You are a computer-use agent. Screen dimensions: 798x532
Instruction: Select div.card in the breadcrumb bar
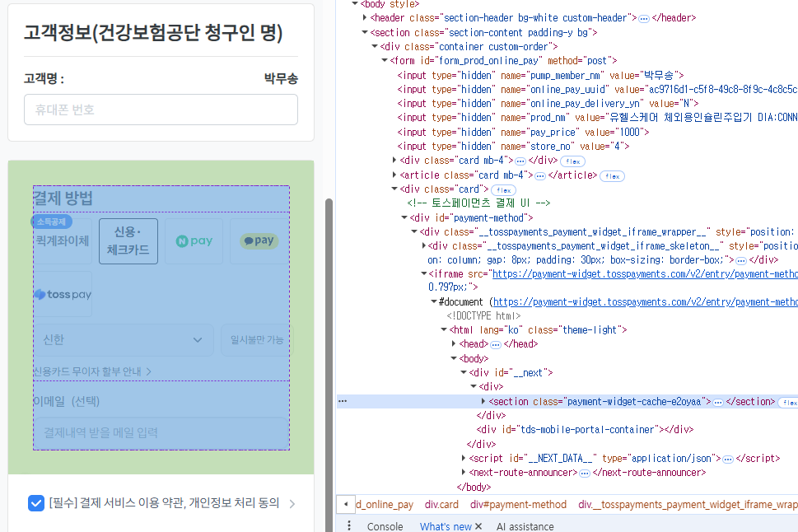click(441, 505)
